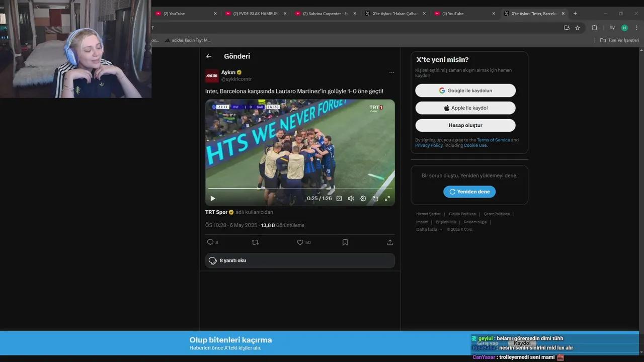Screen dimensions: 644x362
Task: Click the Yeniden dene reload button
Action: (469, 192)
